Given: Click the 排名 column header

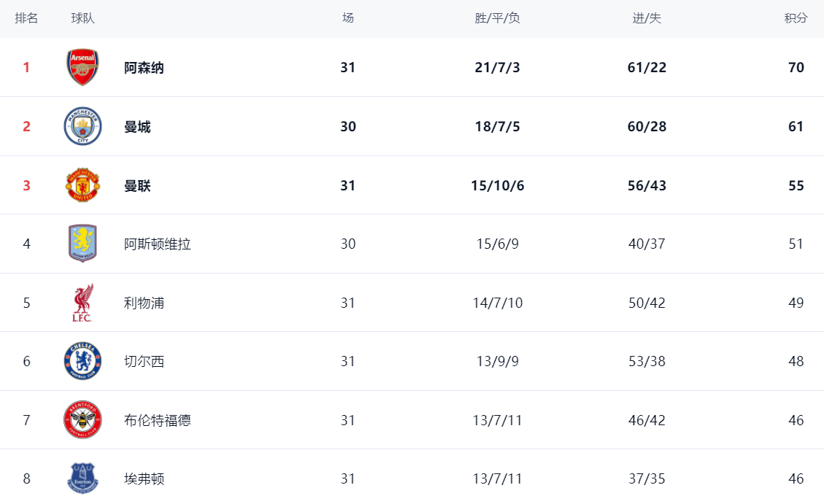Looking at the screenshot, I should 26,18.
